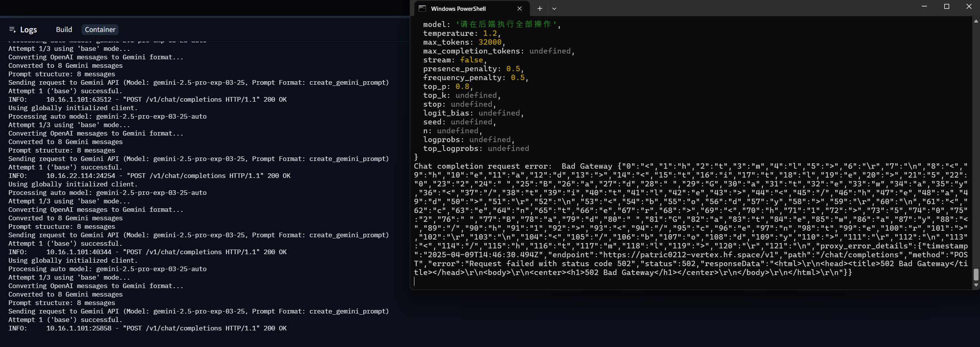Close the terminal window
980x347 pixels.
point(969,7)
